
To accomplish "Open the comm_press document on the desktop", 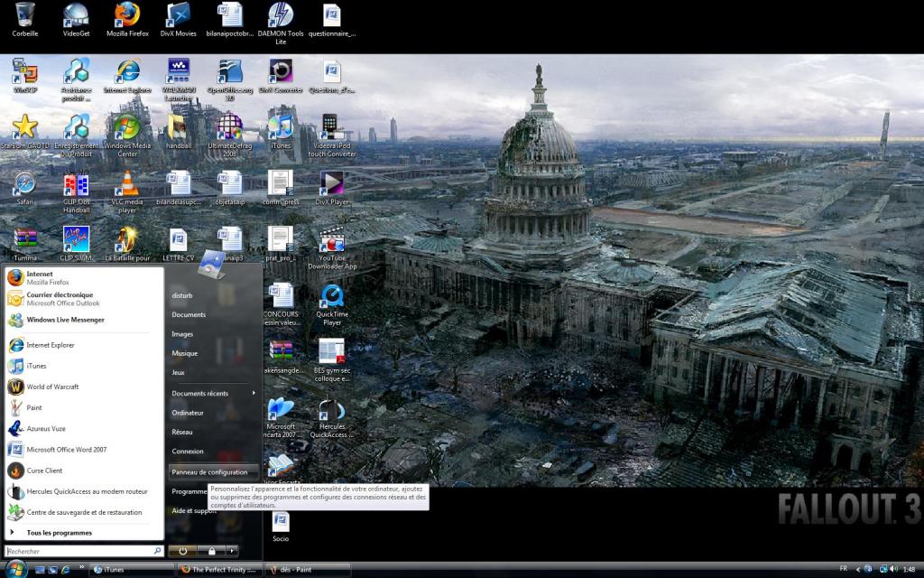I will (x=281, y=188).
